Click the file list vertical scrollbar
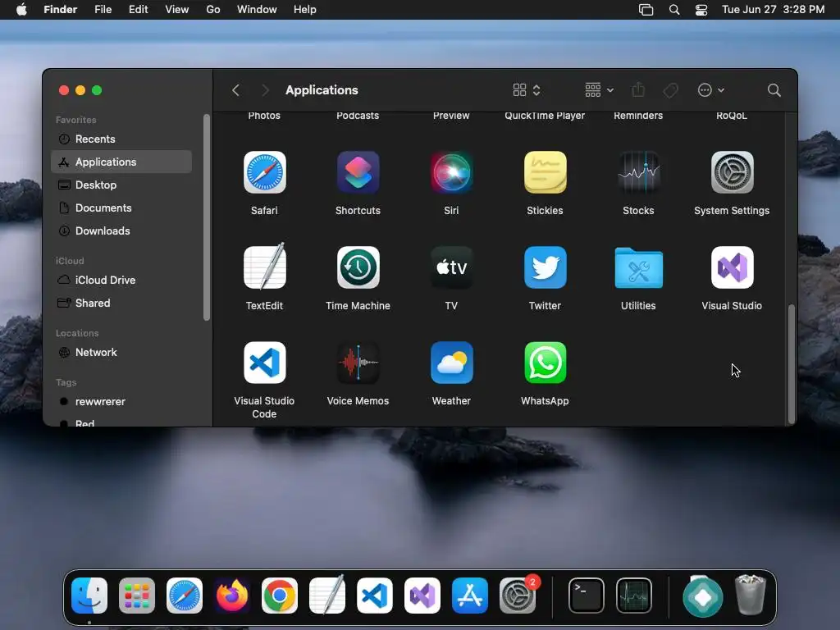 pos(792,364)
